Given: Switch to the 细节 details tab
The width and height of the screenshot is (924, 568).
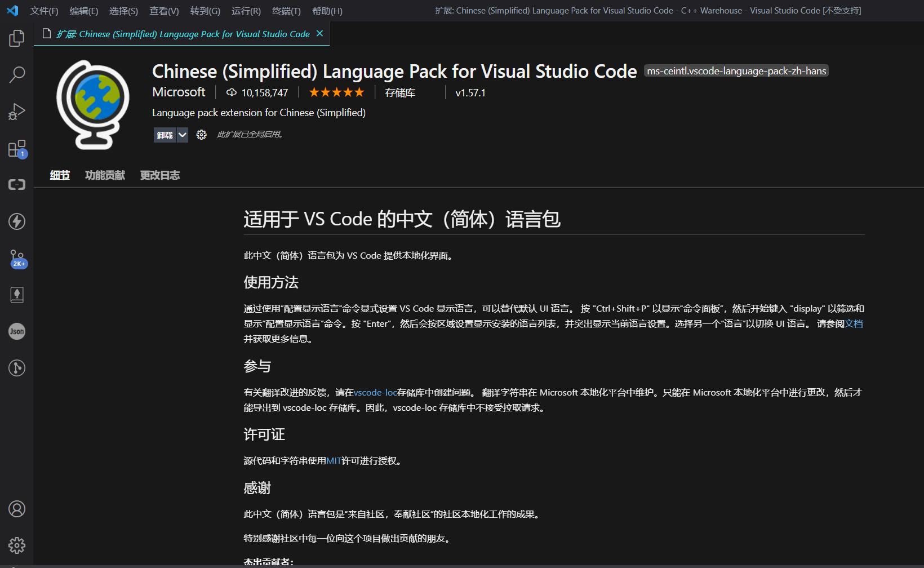Looking at the screenshot, I should coord(60,175).
